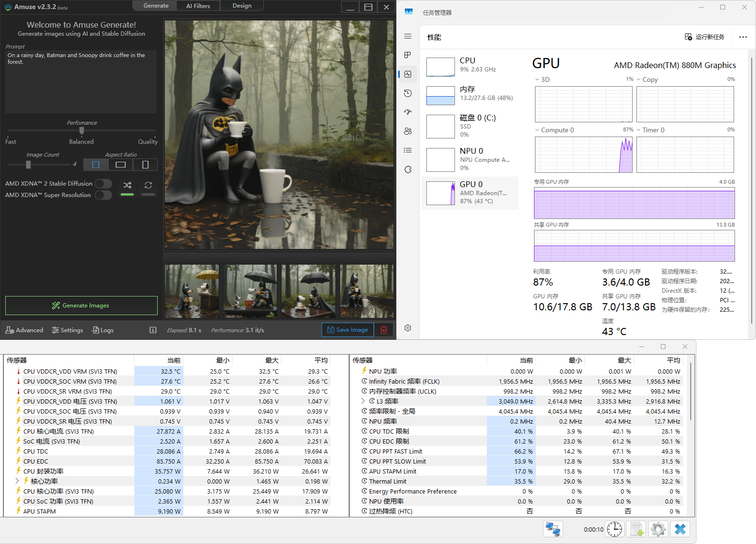This screenshot has width=756, height=544.
Task: Expand the 核心功率 sensor row
Action: pos(17,481)
